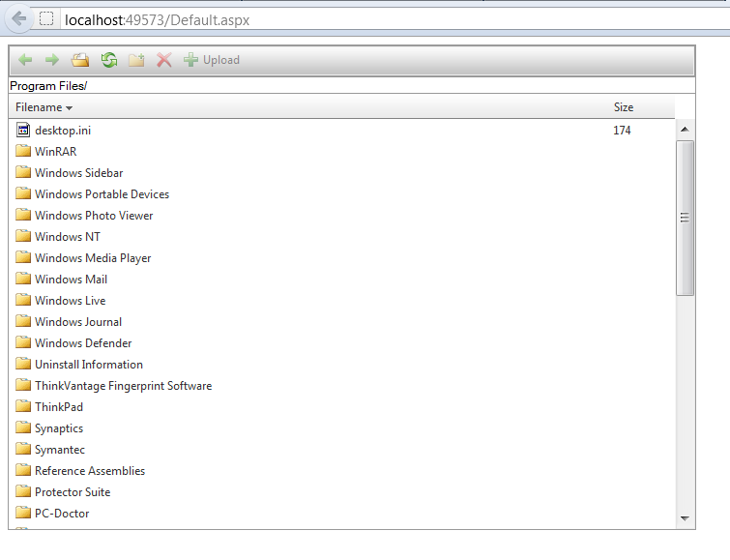Open parent folder using the open-folder icon
730x560 pixels.
tap(80, 60)
